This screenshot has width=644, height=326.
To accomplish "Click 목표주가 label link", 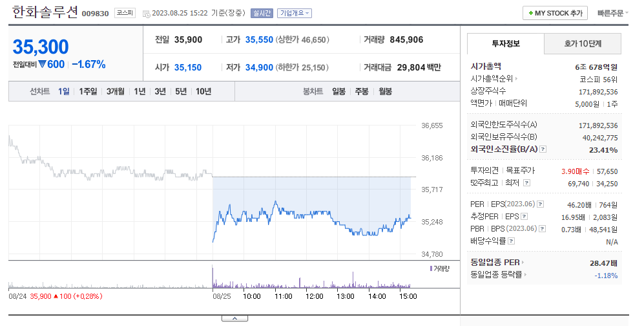I will (521, 170).
